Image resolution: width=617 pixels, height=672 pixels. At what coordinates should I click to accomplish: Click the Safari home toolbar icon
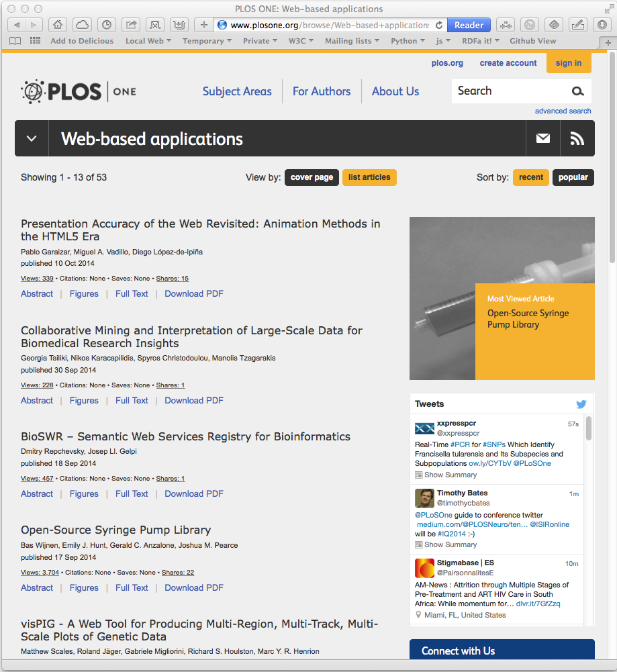point(58,25)
